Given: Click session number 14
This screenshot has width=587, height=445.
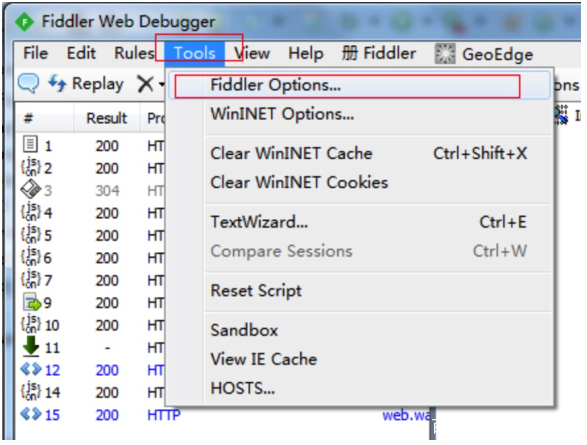Looking at the screenshot, I should (x=52, y=393).
